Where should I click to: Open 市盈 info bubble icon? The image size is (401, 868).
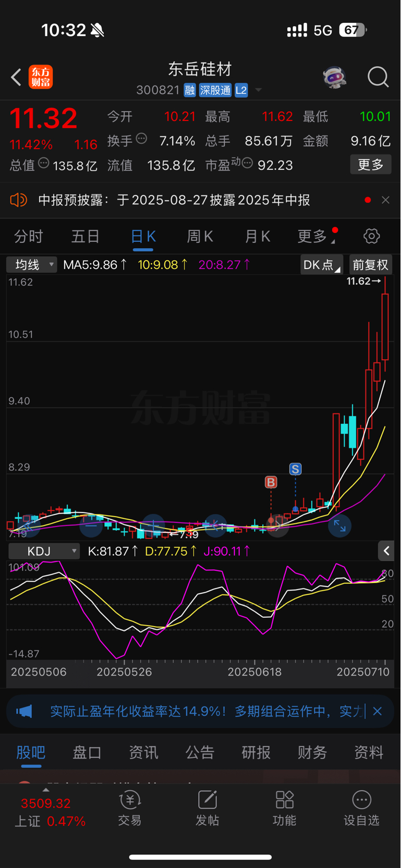point(248,164)
